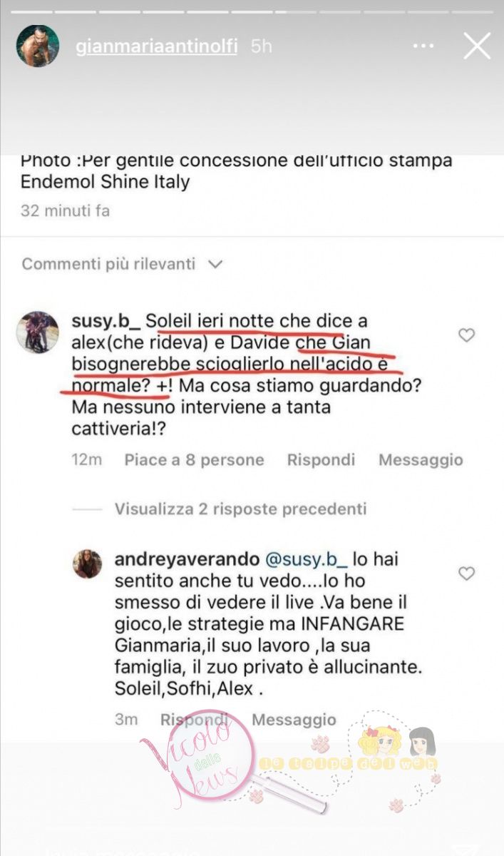Tap Messaggio under susy.b_ comment
504x856 pixels.
click(x=421, y=460)
